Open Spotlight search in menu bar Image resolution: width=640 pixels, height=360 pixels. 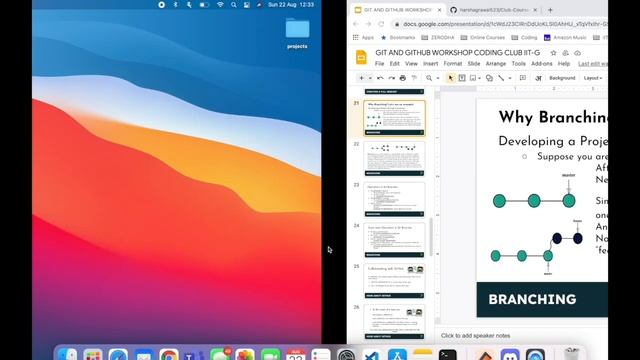tap(233, 5)
